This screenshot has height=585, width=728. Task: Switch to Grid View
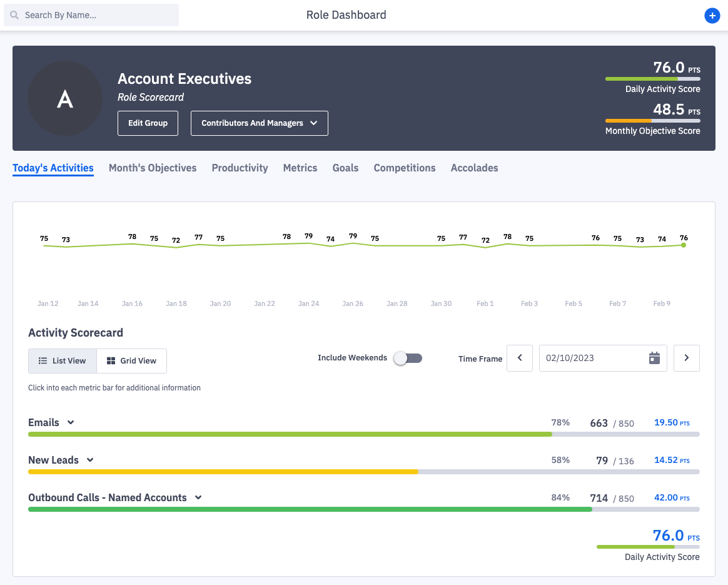[131, 361]
